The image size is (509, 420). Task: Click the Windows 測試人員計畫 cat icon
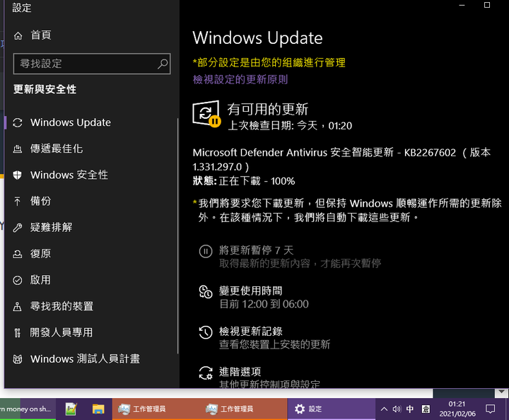pos(18,359)
